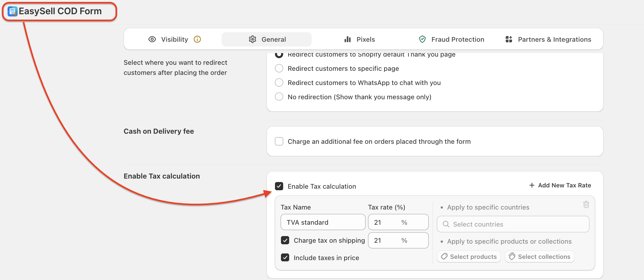The image size is (644, 280).
Task: Enable the Cash on Delivery additional fee checkbox
Action: (x=279, y=141)
